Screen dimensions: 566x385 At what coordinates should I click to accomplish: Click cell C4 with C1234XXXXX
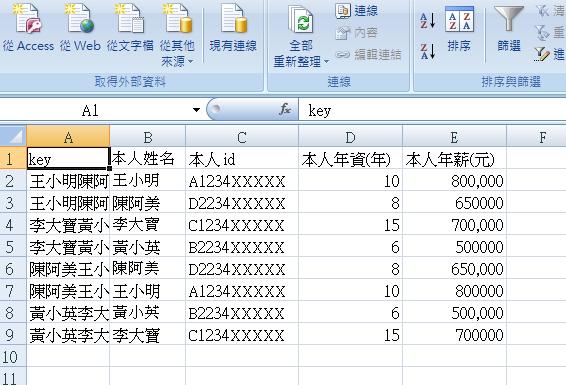242,224
